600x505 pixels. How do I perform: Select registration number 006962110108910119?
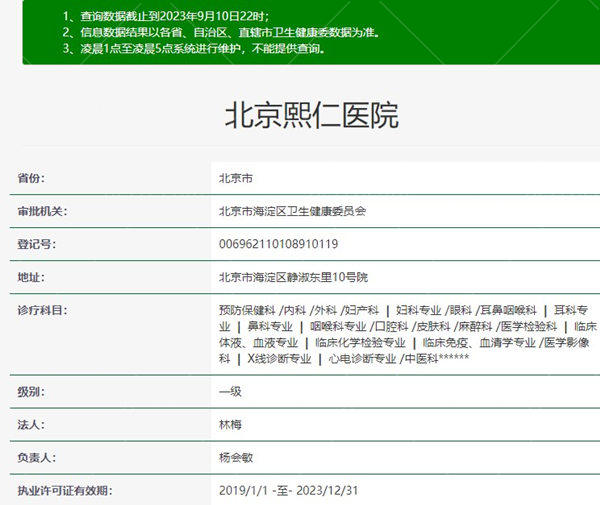point(279,244)
